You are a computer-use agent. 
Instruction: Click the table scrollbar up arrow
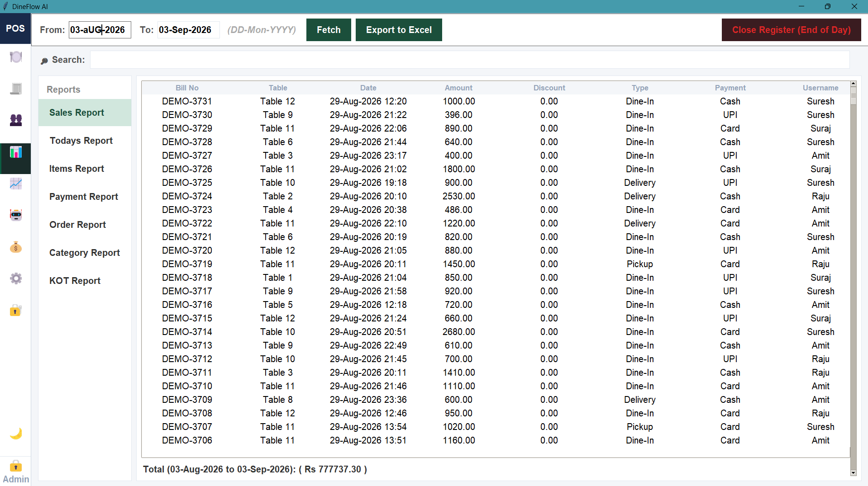click(854, 84)
